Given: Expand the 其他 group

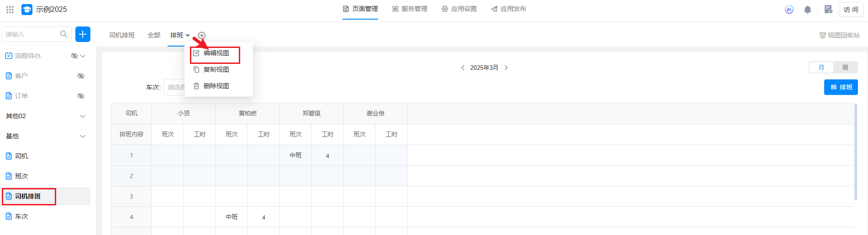Looking at the screenshot, I should [83, 136].
